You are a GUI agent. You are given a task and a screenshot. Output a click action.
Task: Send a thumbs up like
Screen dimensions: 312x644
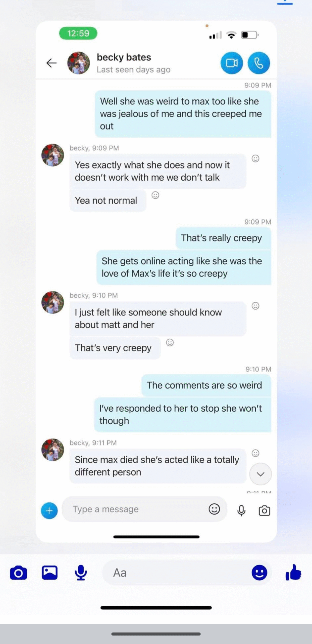point(293,573)
